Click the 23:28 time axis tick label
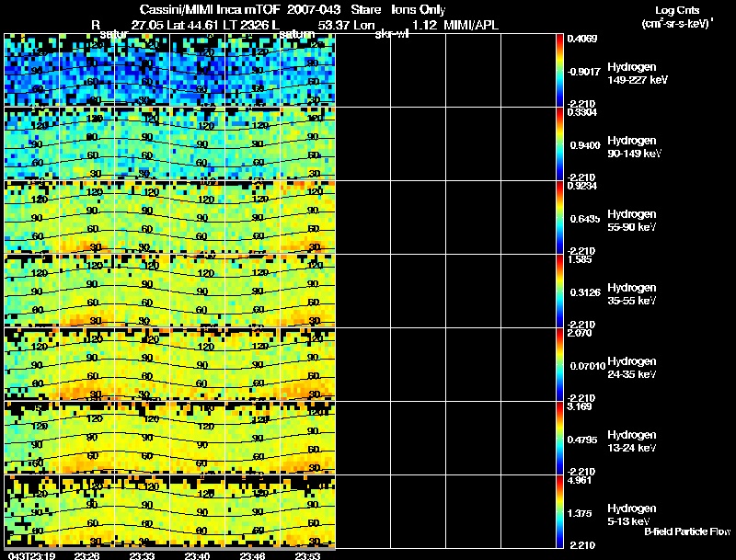The height and width of the screenshot is (560, 736). click(87, 554)
